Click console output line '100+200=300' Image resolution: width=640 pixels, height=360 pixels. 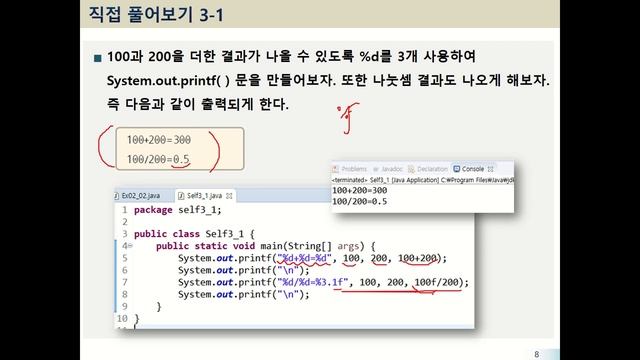click(x=360, y=190)
